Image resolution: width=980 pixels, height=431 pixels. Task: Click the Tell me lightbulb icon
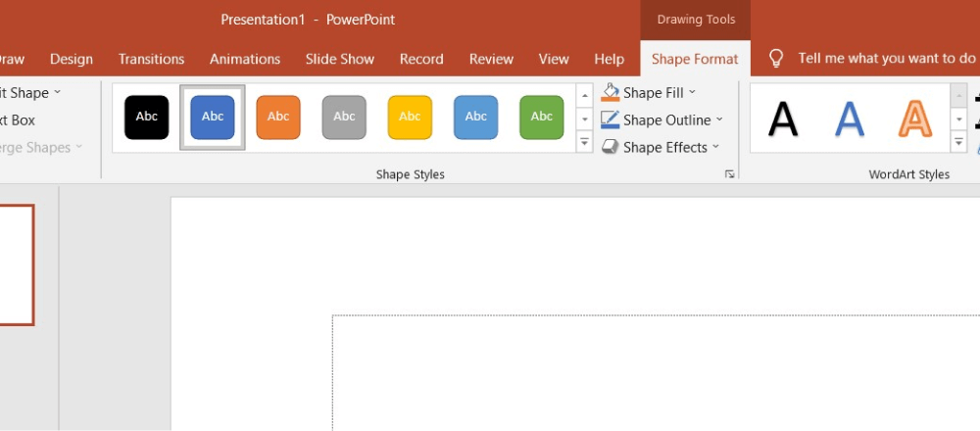click(776, 59)
